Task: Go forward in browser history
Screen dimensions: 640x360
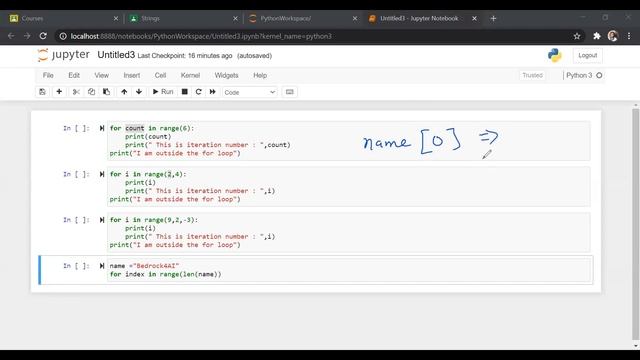Action: point(27,36)
